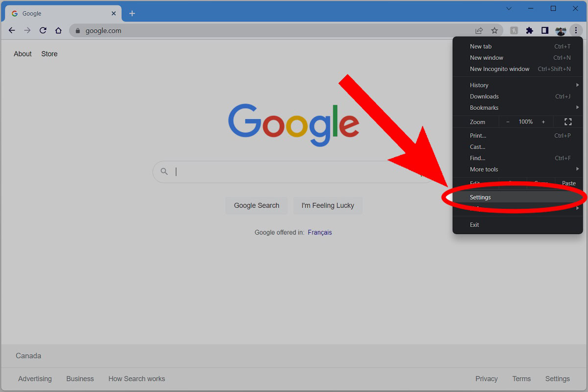Reload the page with the refresh icon
Screen dimensions: 588x392
[43, 30]
